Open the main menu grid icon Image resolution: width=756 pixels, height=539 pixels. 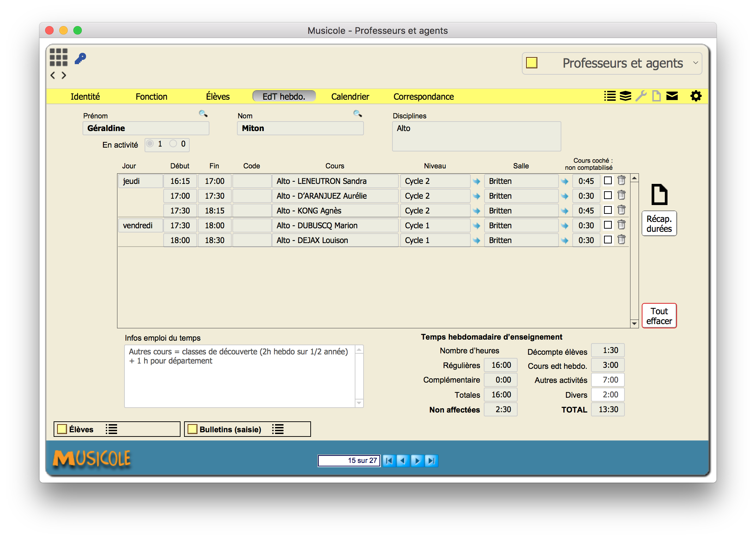59,57
